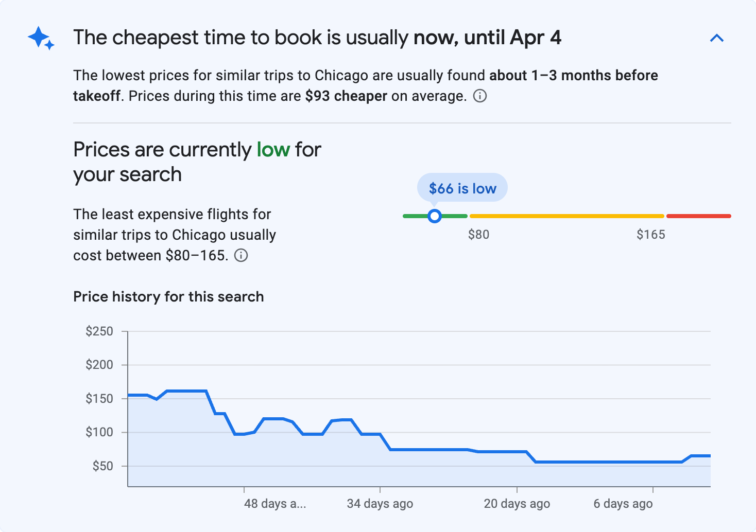Open the info tooltip beside "$93 cheaper"
756x532 pixels.
(x=480, y=96)
